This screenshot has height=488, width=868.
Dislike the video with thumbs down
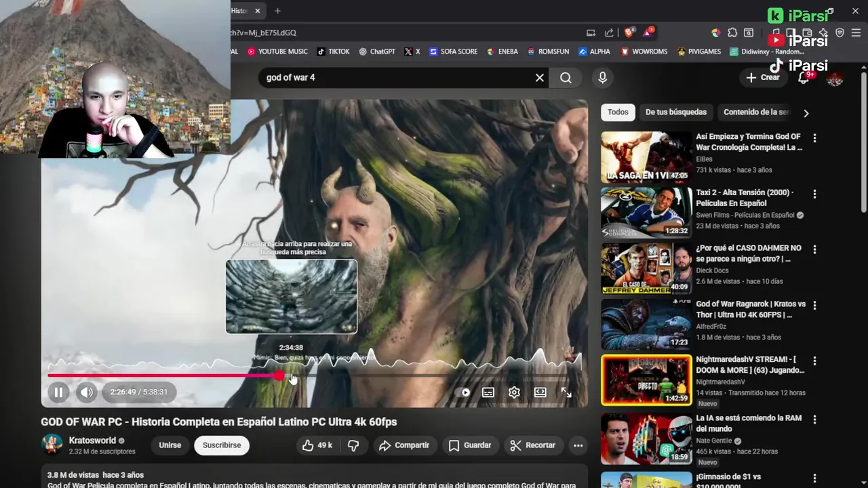point(353,445)
